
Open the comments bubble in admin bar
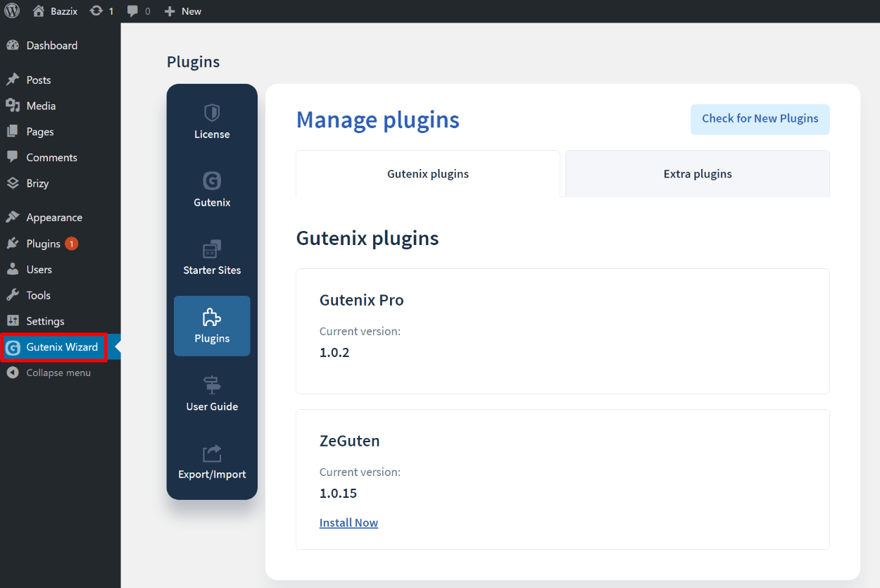(x=139, y=11)
